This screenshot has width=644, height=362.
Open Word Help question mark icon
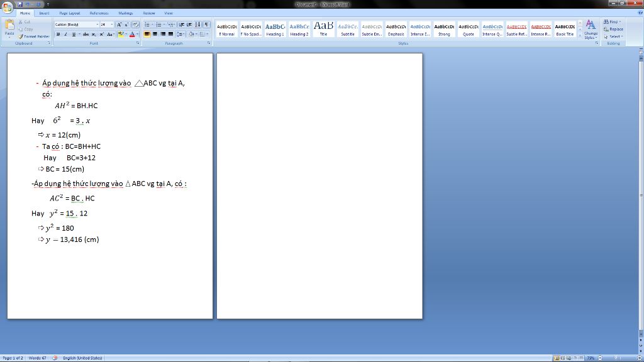(x=640, y=13)
